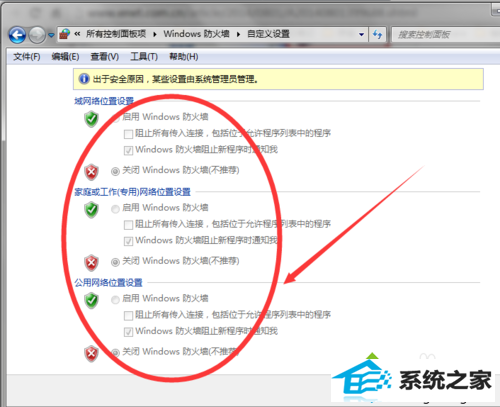The image size is (500, 407).
Task: Click red shield icon under 域网络位置设置
Action: (x=91, y=172)
